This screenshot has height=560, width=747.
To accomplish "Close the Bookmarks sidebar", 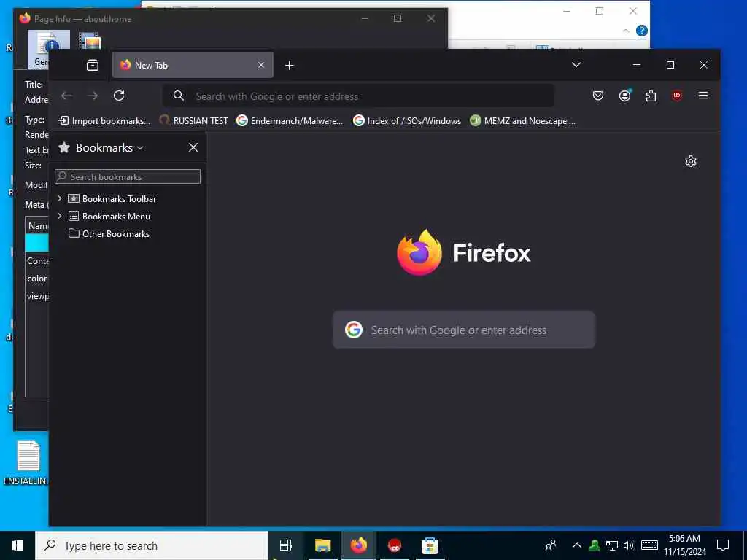I will click(x=193, y=147).
